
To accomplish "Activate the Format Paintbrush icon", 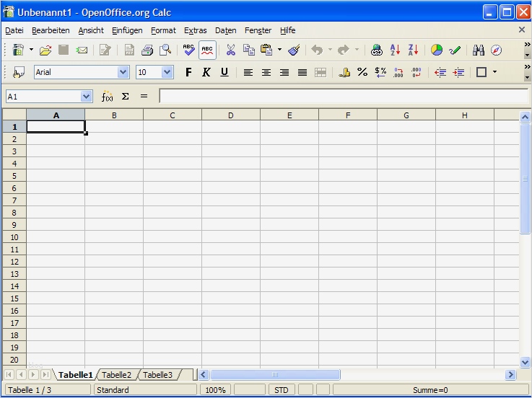I will click(x=294, y=50).
